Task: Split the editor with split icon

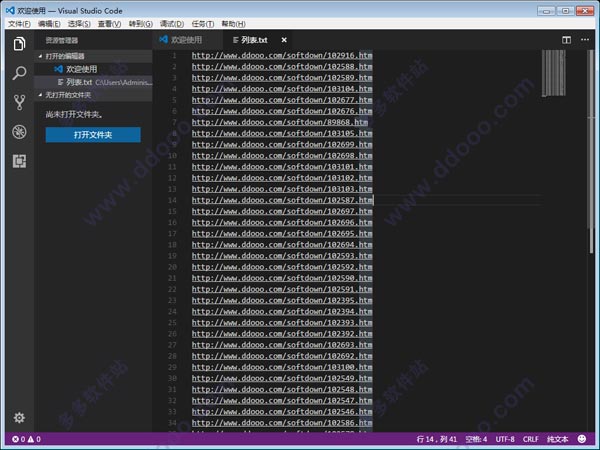Action: [x=566, y=40]
